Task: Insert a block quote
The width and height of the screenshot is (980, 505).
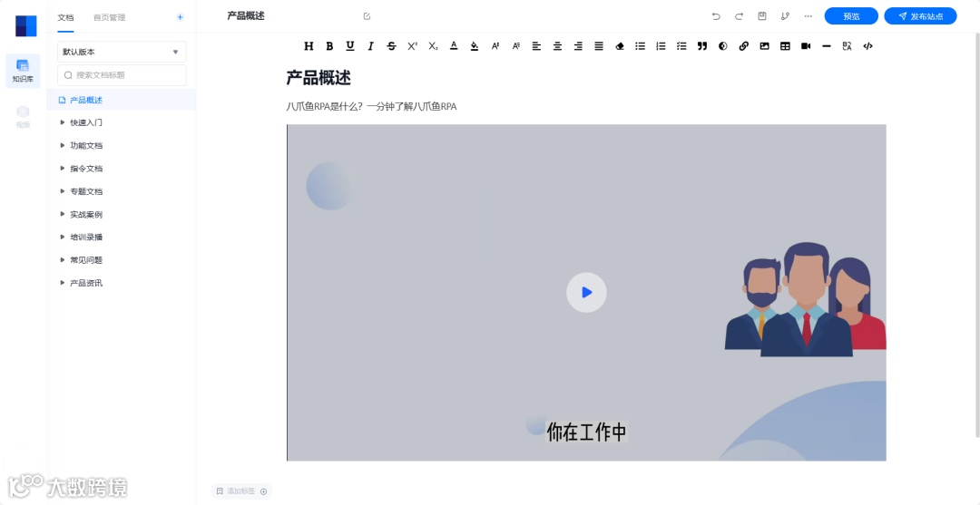Action: 701,45
